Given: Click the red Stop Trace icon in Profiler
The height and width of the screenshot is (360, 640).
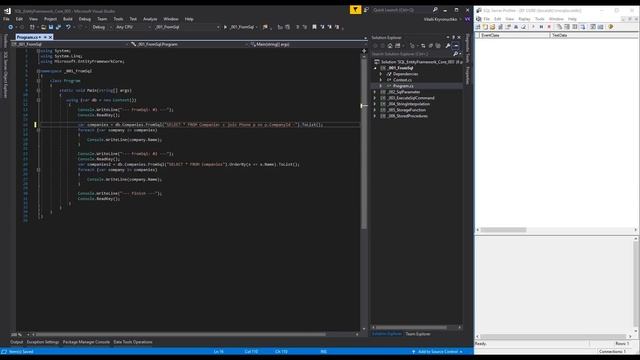Looking at the screenshot, I should tap(549, 27).
